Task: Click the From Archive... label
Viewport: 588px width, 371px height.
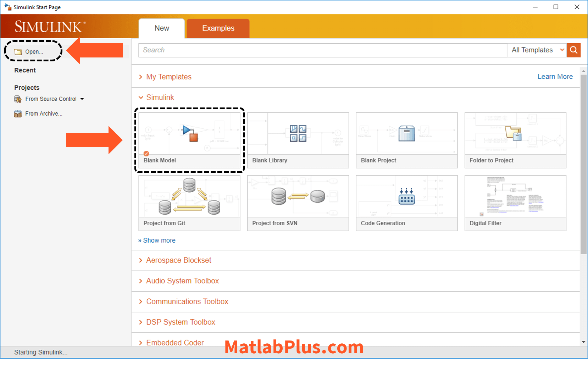Action: pyautogui.click(x=44, y=114)
